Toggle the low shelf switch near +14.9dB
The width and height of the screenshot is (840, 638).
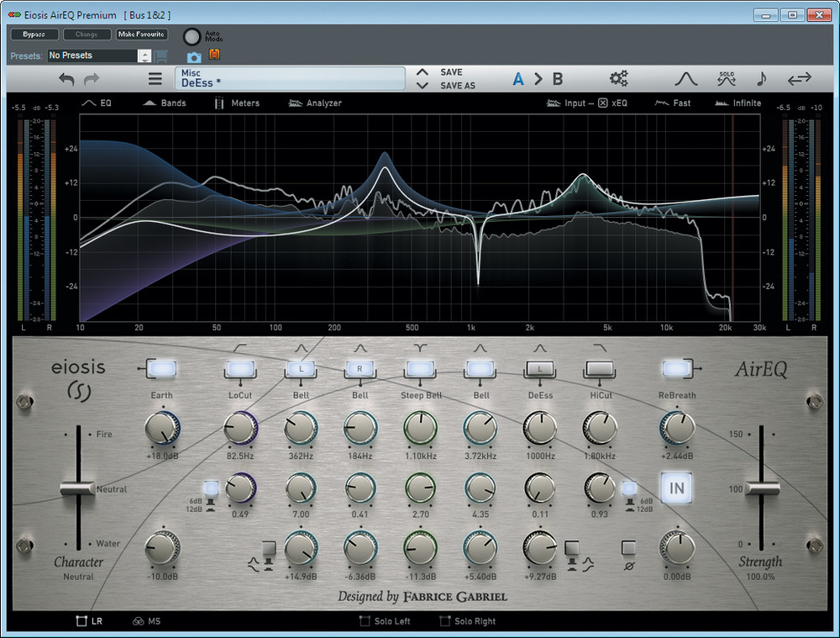coord(269,549)
